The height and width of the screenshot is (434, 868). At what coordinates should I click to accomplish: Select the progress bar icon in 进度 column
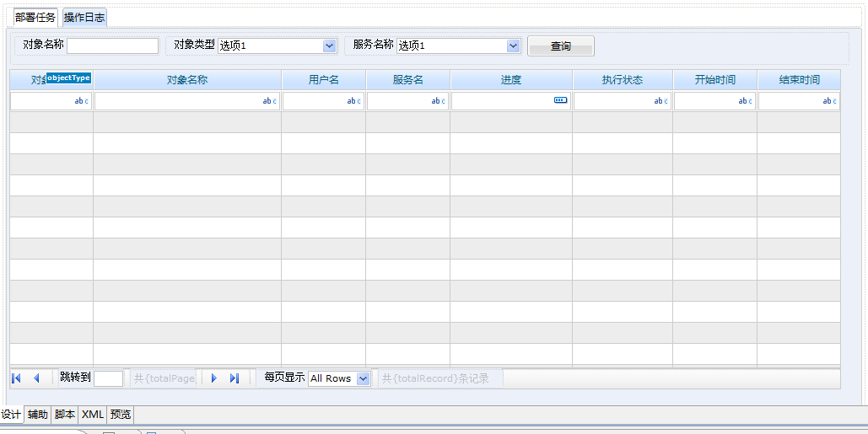(561, 100)
